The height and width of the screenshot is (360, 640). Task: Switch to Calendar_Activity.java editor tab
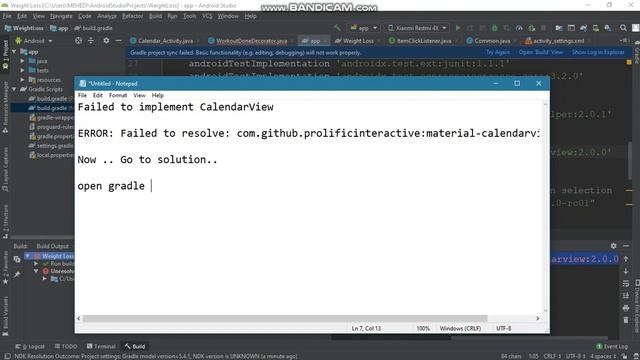tap(165, 41)
